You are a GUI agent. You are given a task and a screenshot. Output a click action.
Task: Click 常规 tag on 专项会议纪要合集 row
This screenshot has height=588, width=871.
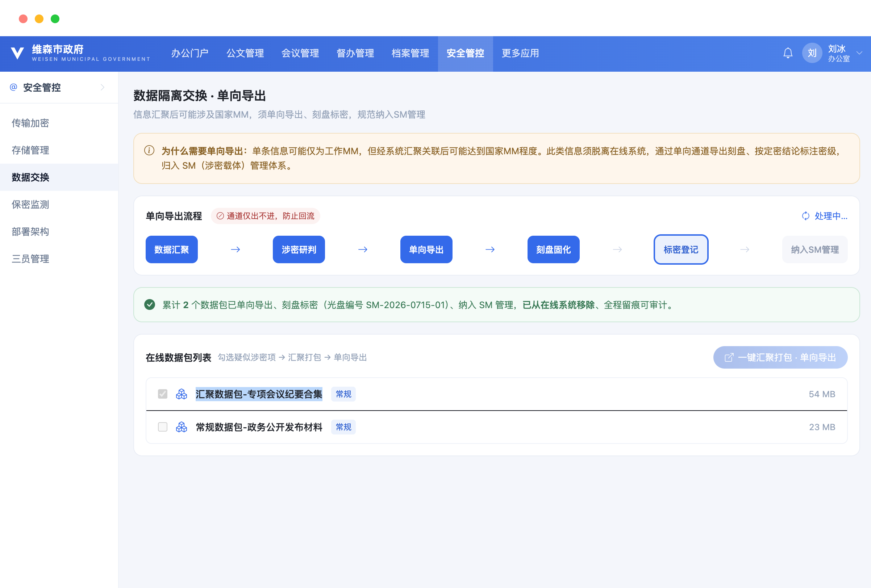(343, 394)
